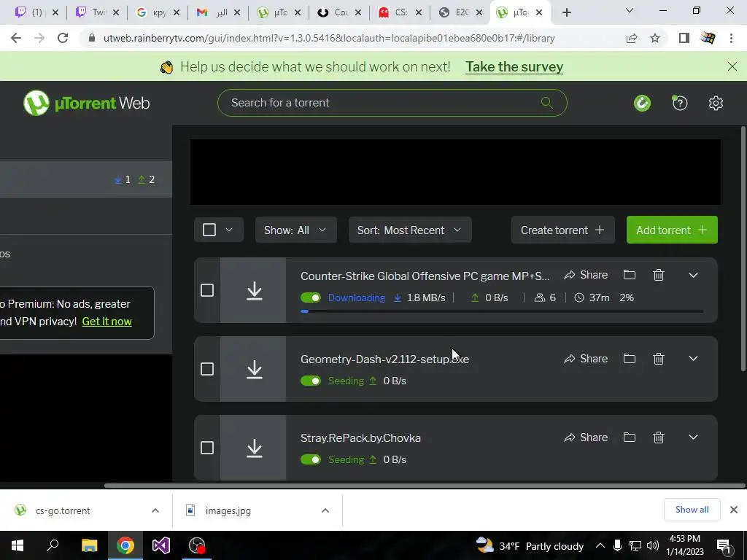The image size is (747, 560).
Task: Click the Counter-Strike download progress bar
Action: click(x=502, y=311)
